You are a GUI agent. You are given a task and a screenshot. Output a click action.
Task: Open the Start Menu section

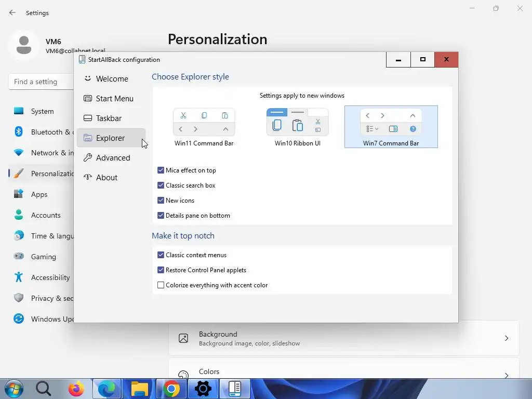tap(111, 98)
